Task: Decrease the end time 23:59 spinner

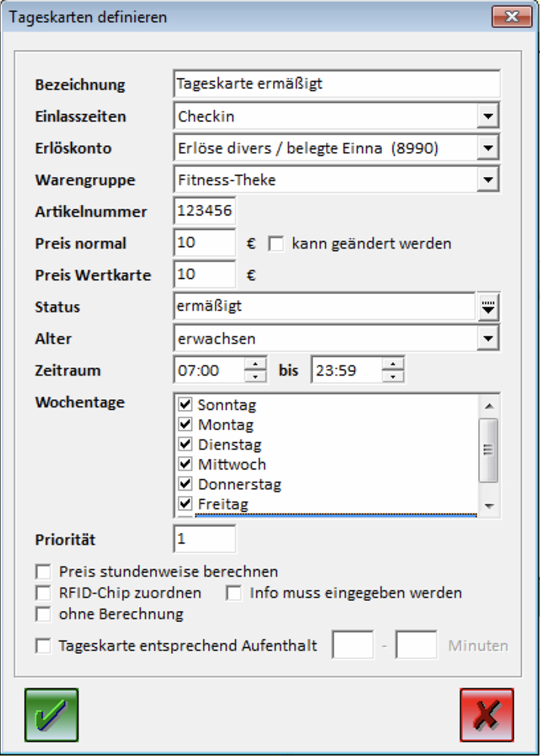Action: tap(393, 376)
